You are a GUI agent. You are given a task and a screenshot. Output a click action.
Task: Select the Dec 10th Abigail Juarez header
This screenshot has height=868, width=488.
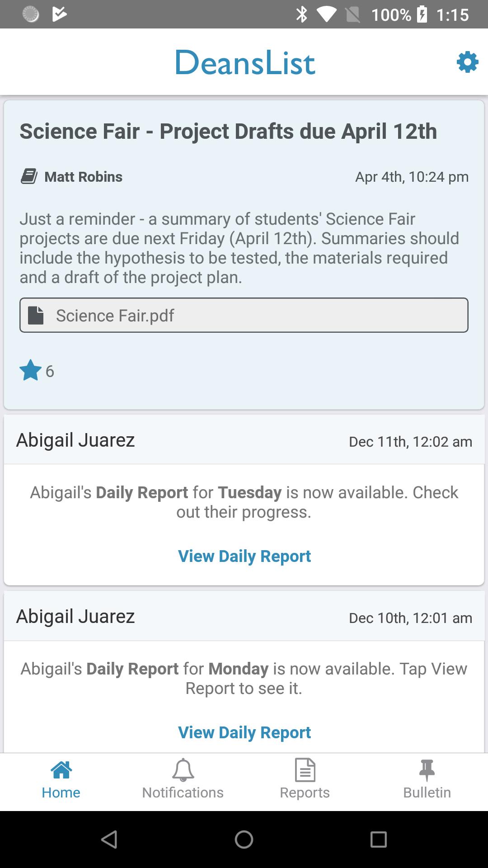click(244, 616)
